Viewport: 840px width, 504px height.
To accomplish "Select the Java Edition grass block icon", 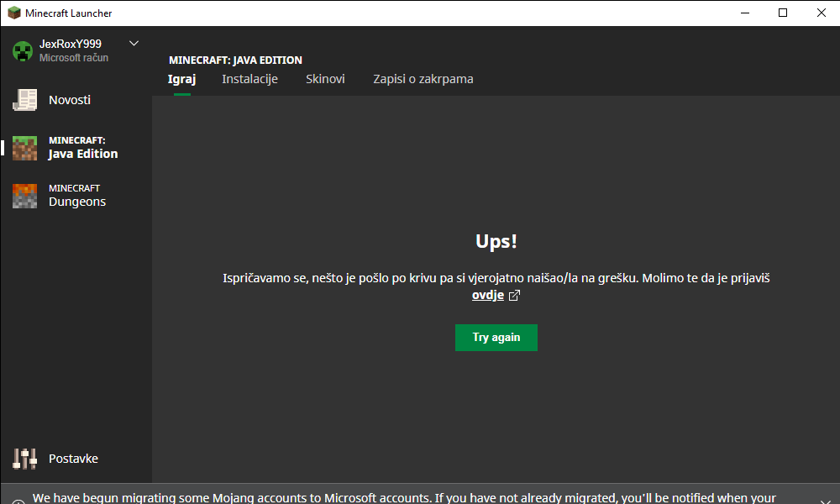I will (x=24, y=149).
